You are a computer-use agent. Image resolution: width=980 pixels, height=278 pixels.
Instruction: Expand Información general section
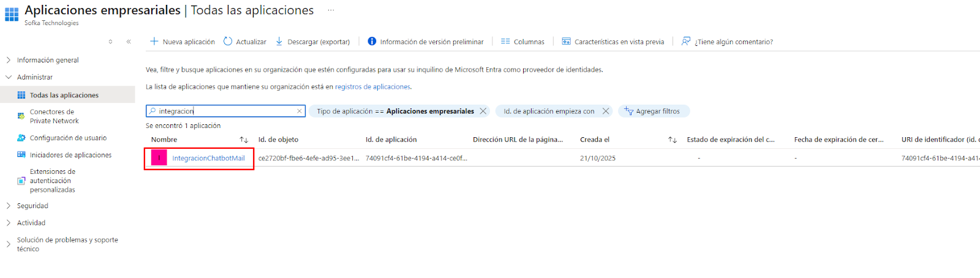point(9,60)
